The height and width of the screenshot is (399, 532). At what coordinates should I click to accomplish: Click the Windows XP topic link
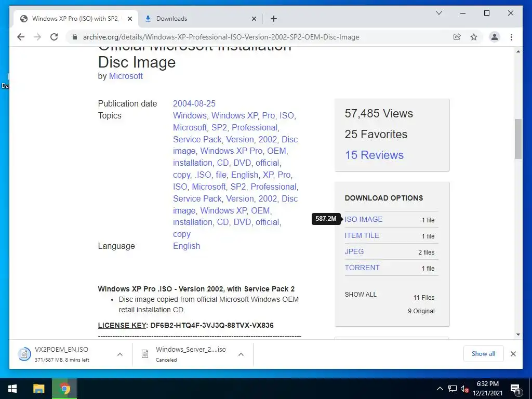(234, 115)
